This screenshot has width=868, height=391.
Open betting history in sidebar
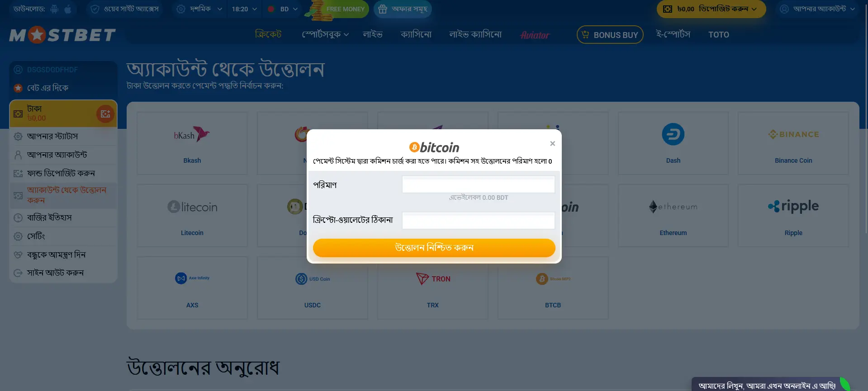pos(49,218)
